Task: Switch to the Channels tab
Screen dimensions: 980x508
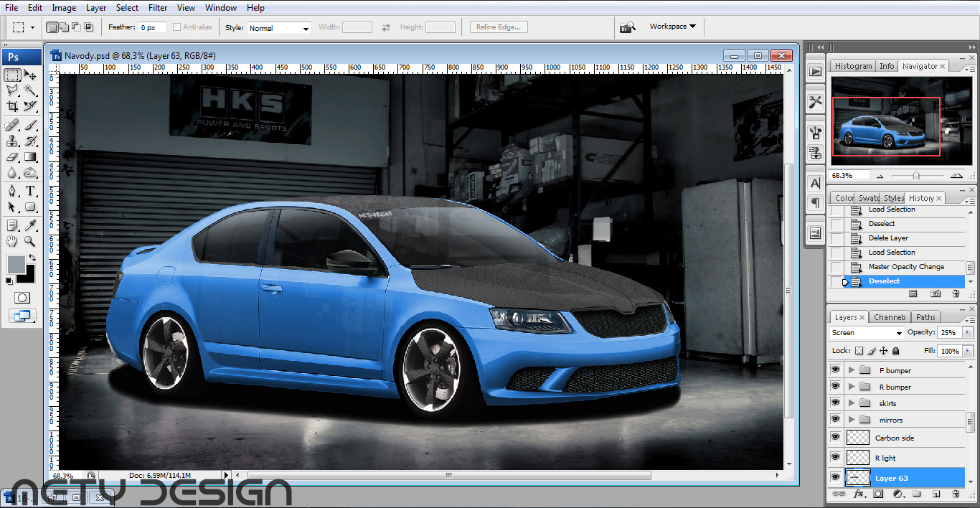Action: tap(890, 317)
